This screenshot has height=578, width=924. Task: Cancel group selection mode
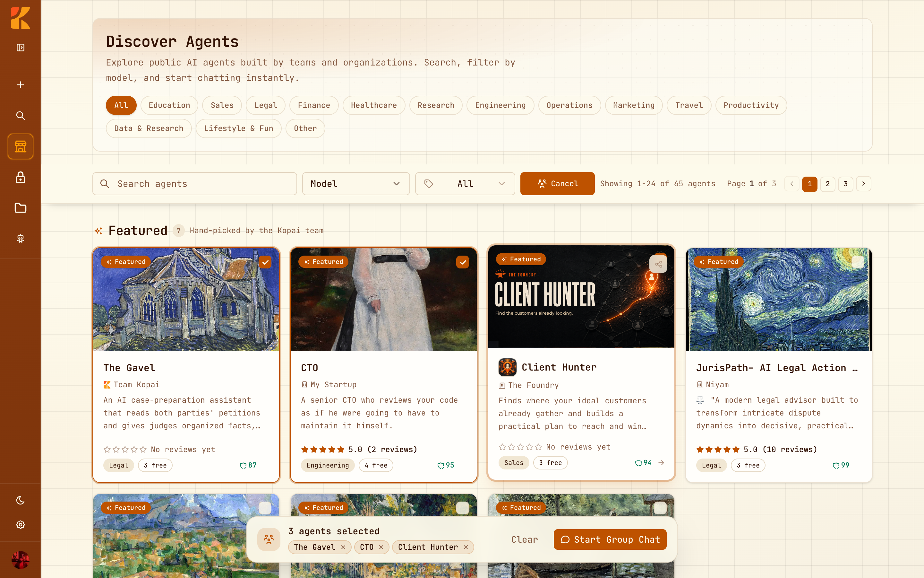coord(558,184)
